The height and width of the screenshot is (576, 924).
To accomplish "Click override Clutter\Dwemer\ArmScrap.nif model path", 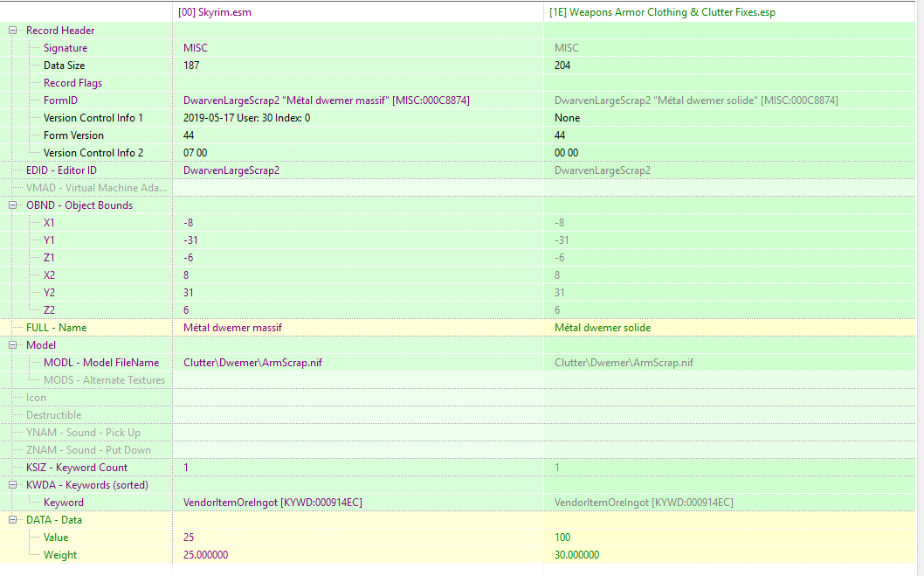I will [624, 363].
